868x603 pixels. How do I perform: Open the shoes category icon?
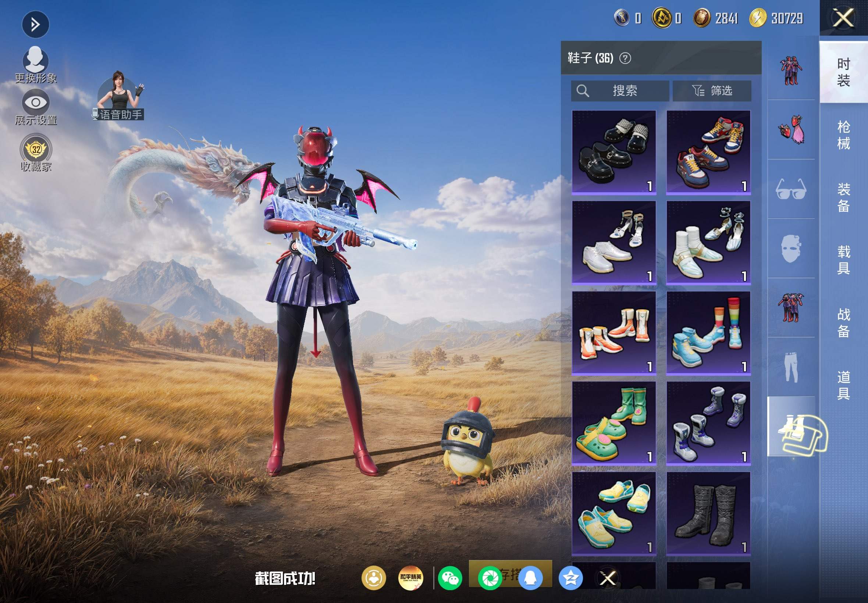(x=791, y=426)
